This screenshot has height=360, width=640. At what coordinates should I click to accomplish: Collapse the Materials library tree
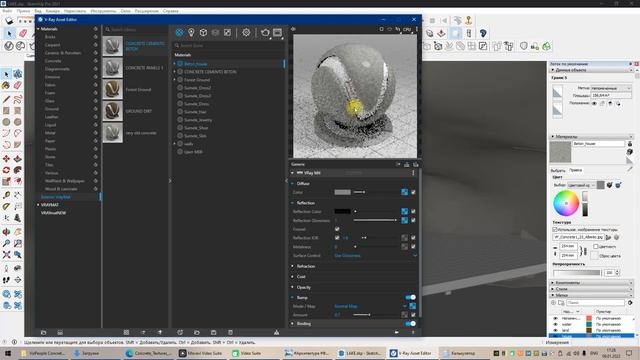38,29
